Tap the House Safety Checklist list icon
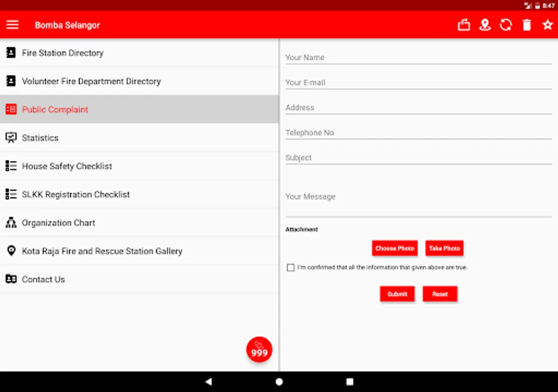Image resolution: width=558 pixels, height=392 pixels. (x=11, y=166)
